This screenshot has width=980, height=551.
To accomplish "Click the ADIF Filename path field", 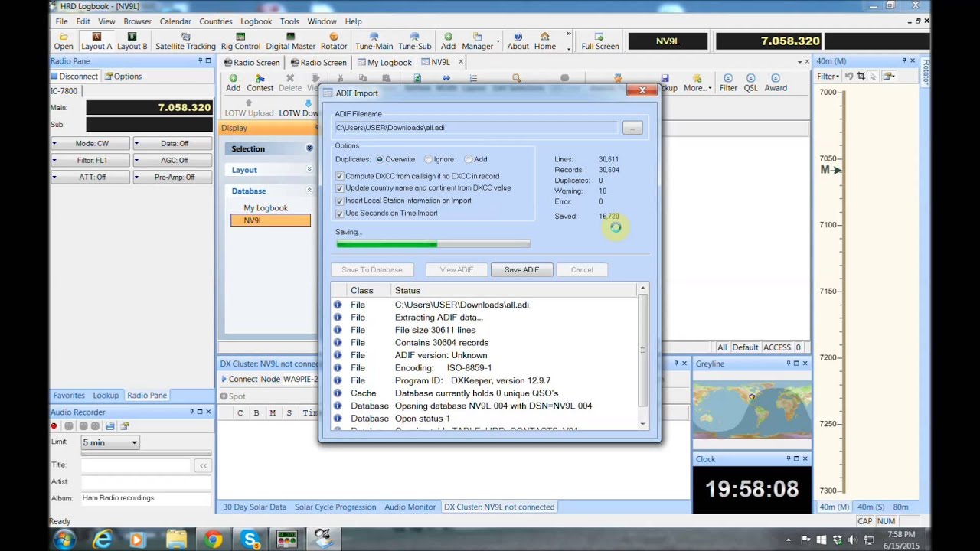I will [x=476, y=128].
